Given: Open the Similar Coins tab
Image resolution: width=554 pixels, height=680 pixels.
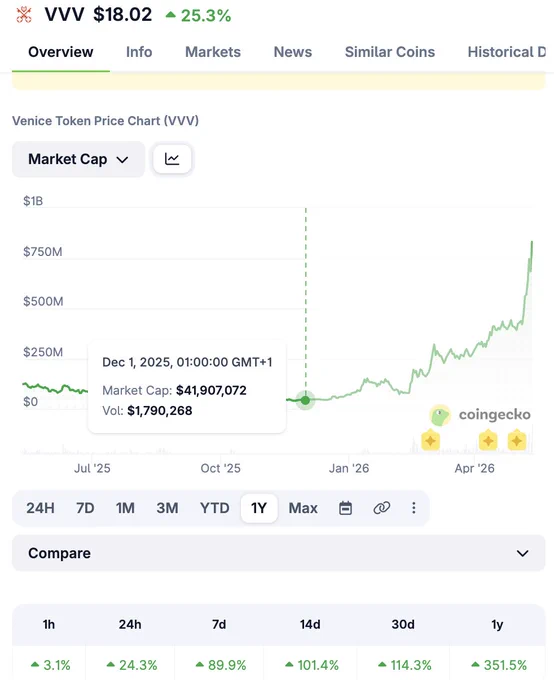Looking at the screenshot, I should [x=390, y=52].
